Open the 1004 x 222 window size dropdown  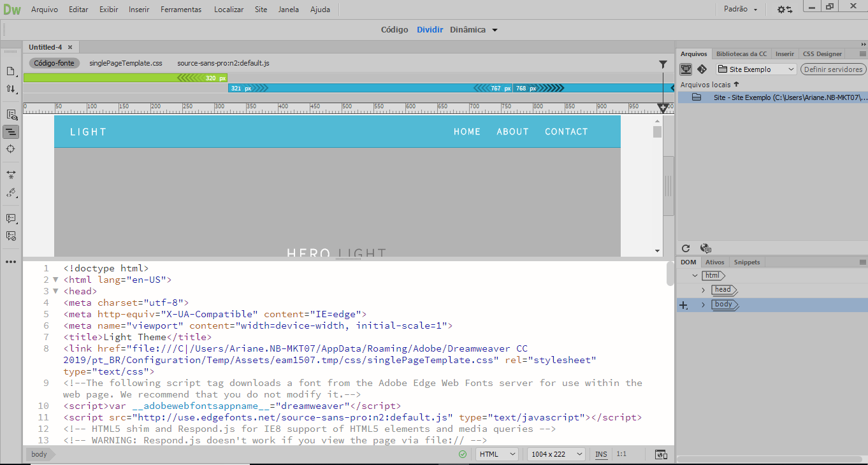556,454
